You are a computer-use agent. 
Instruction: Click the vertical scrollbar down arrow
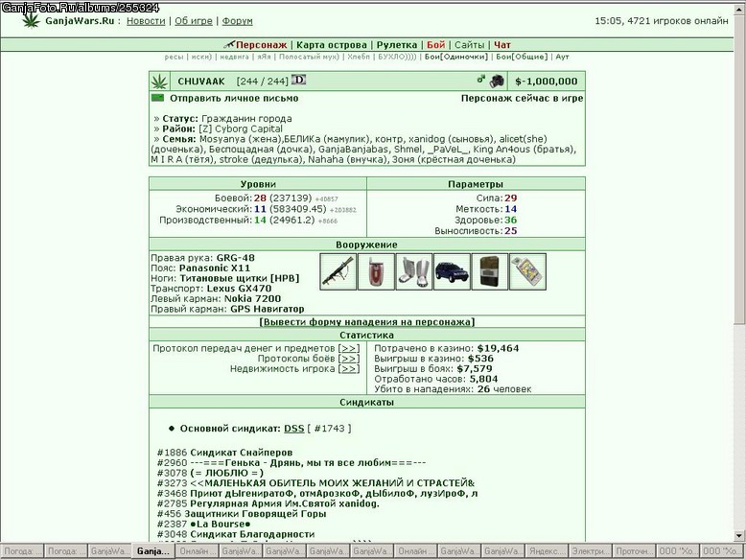[739, 536]
